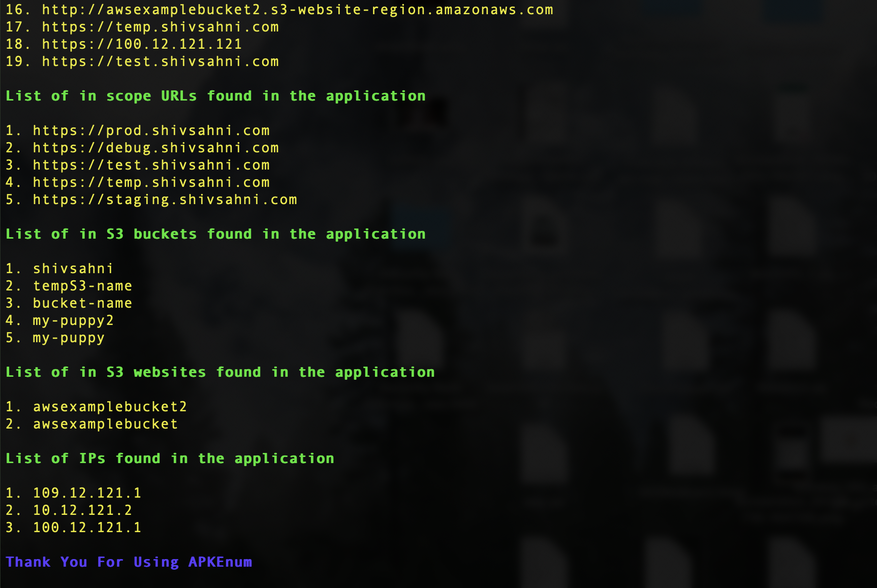Select the 'shivsahni' S3 bucket name
The height and width of the screenshot is (588, 877).
73,269
